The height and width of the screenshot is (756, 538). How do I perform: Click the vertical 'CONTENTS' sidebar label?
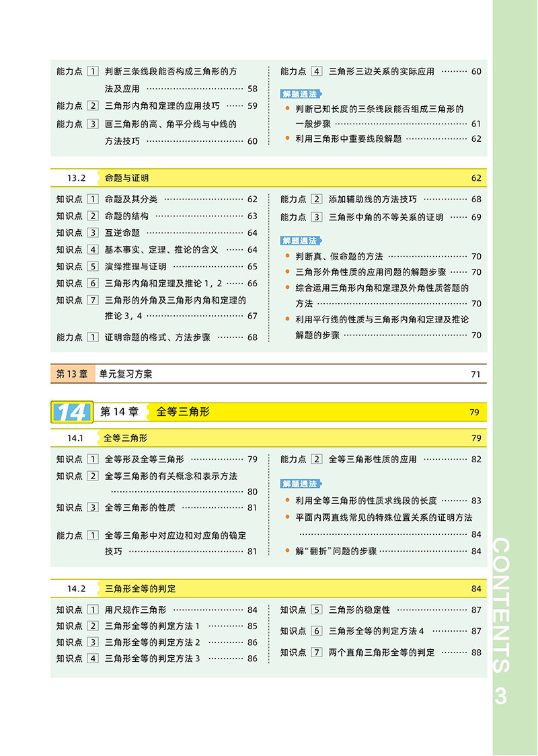(x=501, y=605)
